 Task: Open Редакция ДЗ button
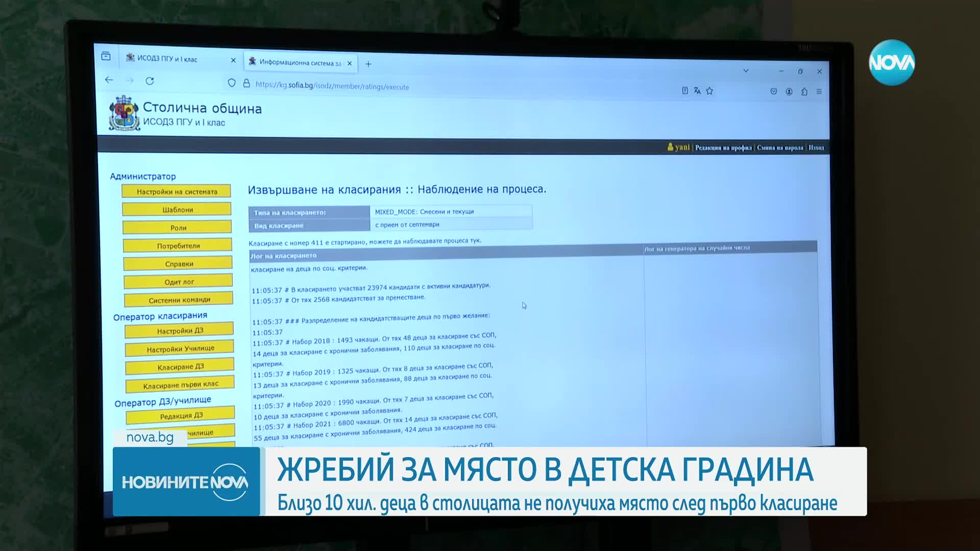tap(181, 415)
